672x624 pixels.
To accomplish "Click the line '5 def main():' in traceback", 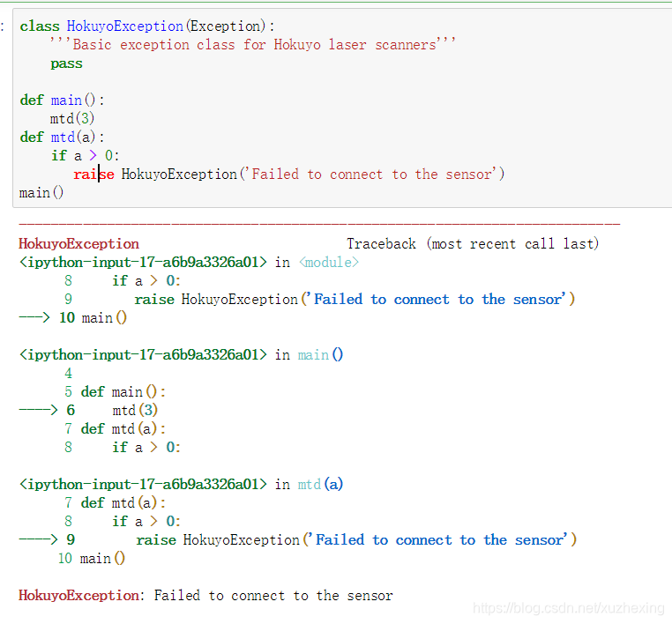I will pos(116,392).
